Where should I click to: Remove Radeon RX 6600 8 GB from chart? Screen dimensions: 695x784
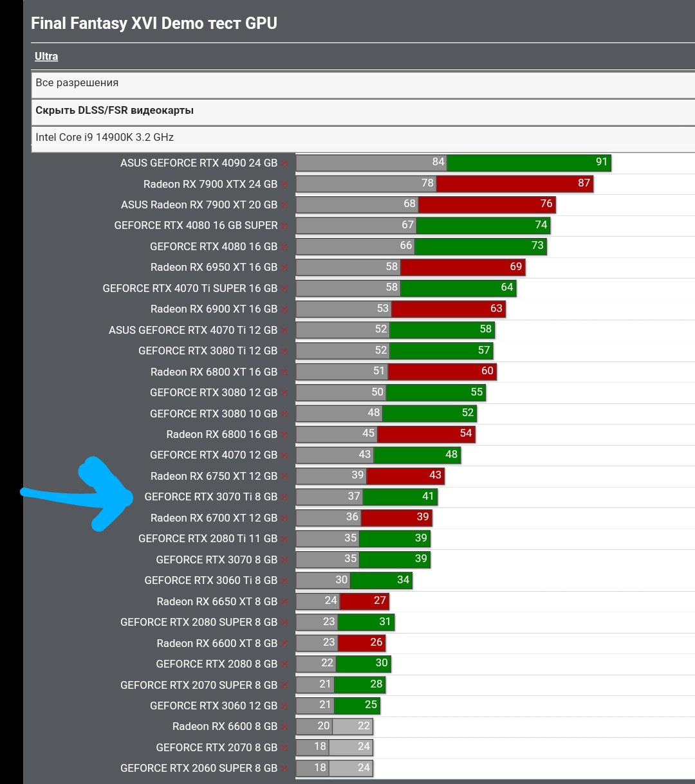(x=284, y=727)
